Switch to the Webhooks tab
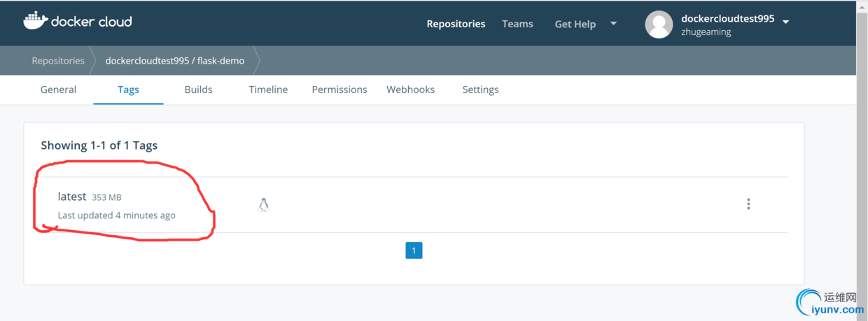Image resolution: width=868 pixels, height=321 pixels. 410,90
